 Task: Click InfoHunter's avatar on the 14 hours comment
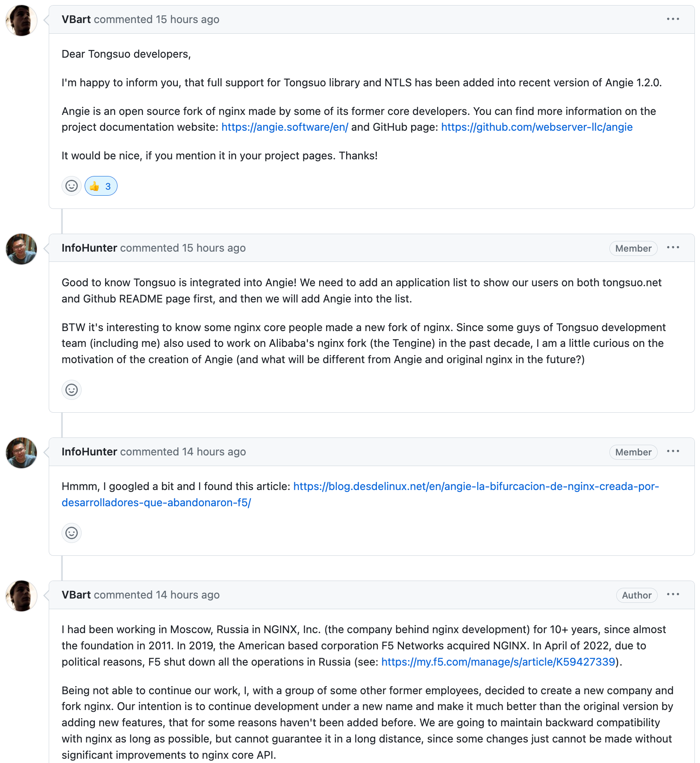click(21, 453)
